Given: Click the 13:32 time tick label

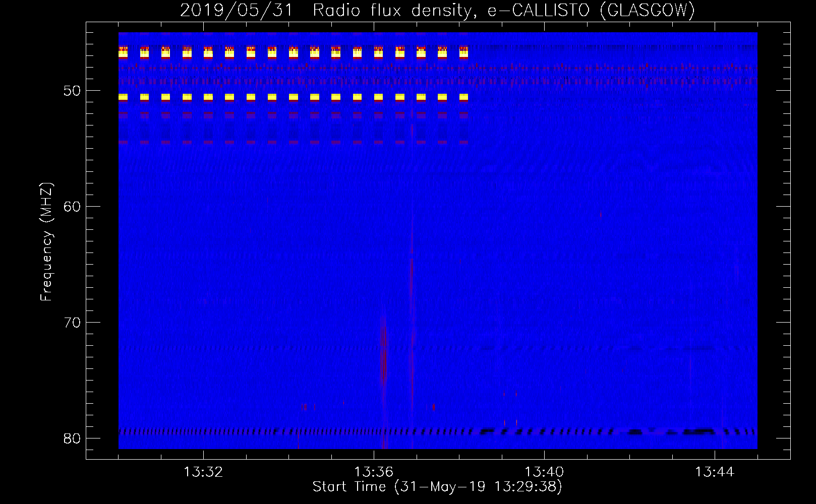Looking at the screenshot, I should pos(203,472).
